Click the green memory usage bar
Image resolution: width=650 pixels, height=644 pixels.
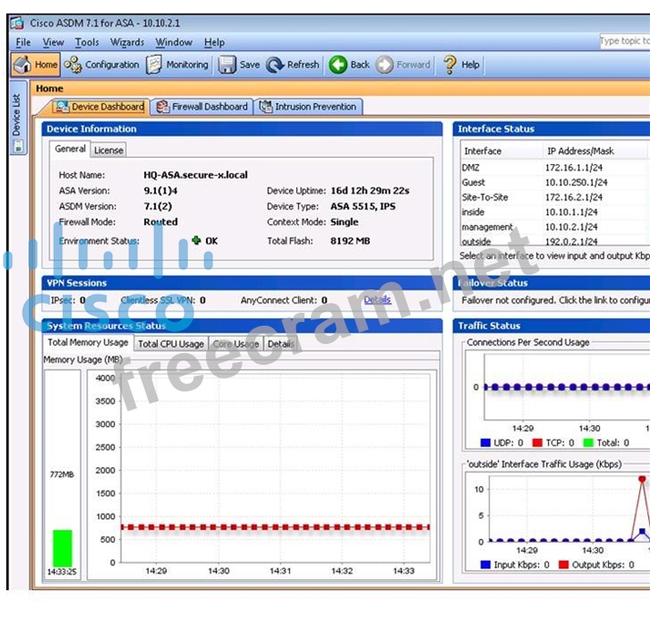click(x=62, y=548)
